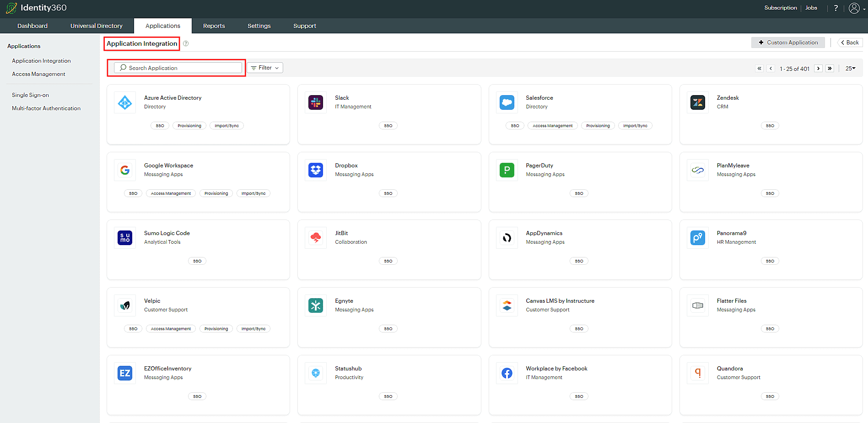Click the Identity360 logo icon
This screenshot has height=423, width=868.
coord(11,8)
